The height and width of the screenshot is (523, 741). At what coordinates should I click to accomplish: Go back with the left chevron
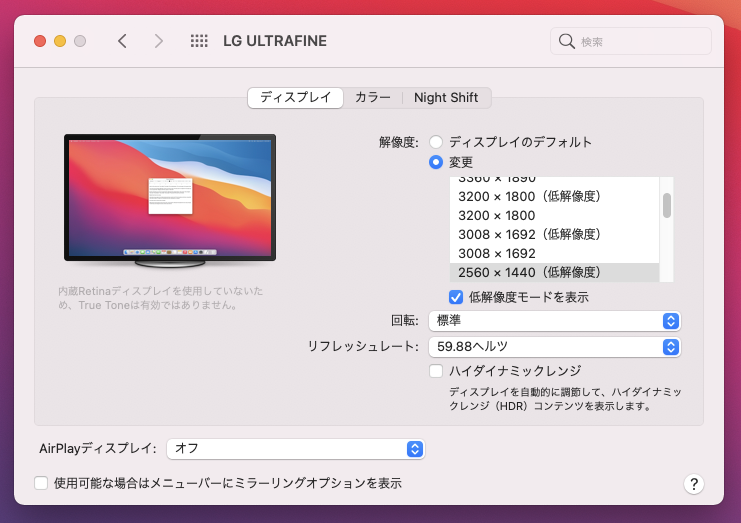(122, 41)
